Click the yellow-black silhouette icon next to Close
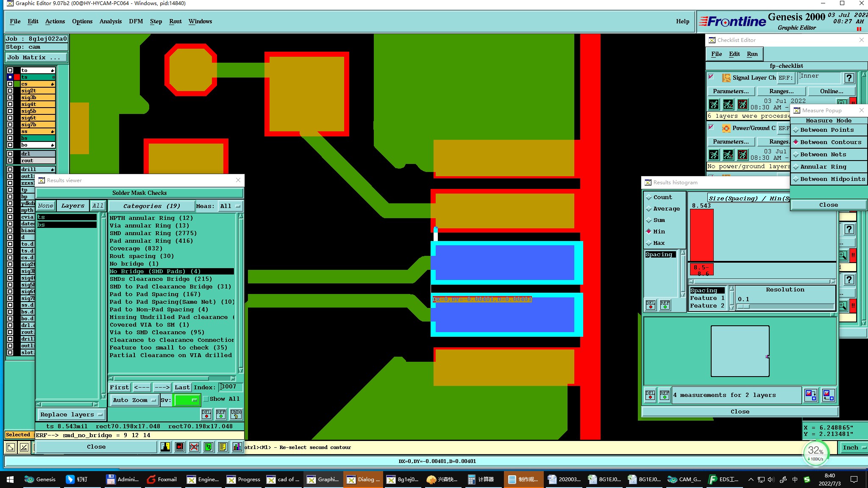The image size is (868, 488). (165, 447)
